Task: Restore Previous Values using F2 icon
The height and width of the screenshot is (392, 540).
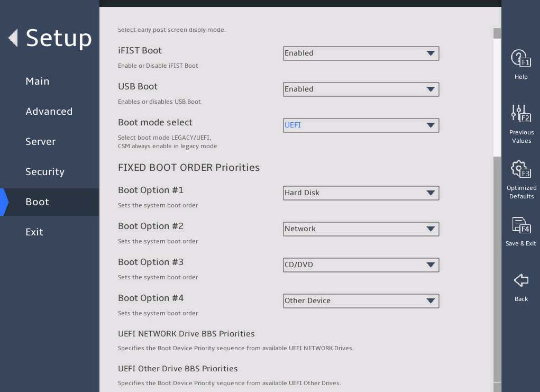Action: tap(521, 113)
